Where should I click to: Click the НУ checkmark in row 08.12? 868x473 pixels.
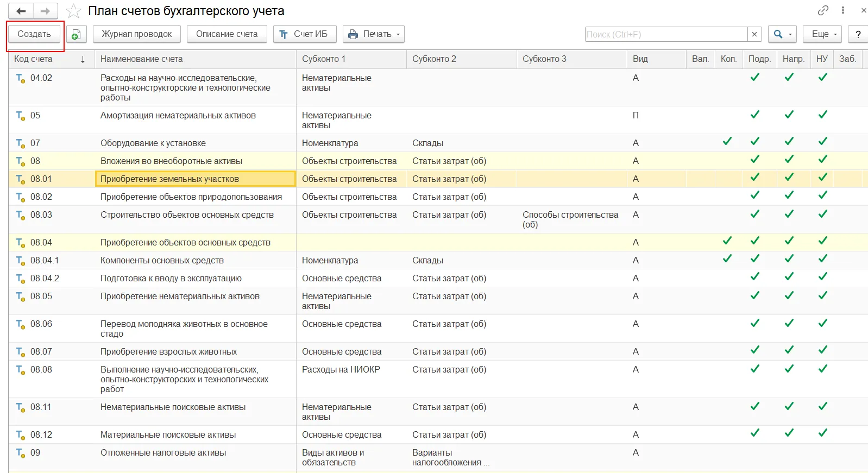coord(823,433)
